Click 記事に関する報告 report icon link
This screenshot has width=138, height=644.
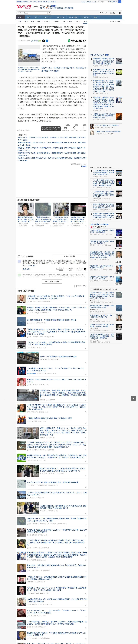[23, 130]
